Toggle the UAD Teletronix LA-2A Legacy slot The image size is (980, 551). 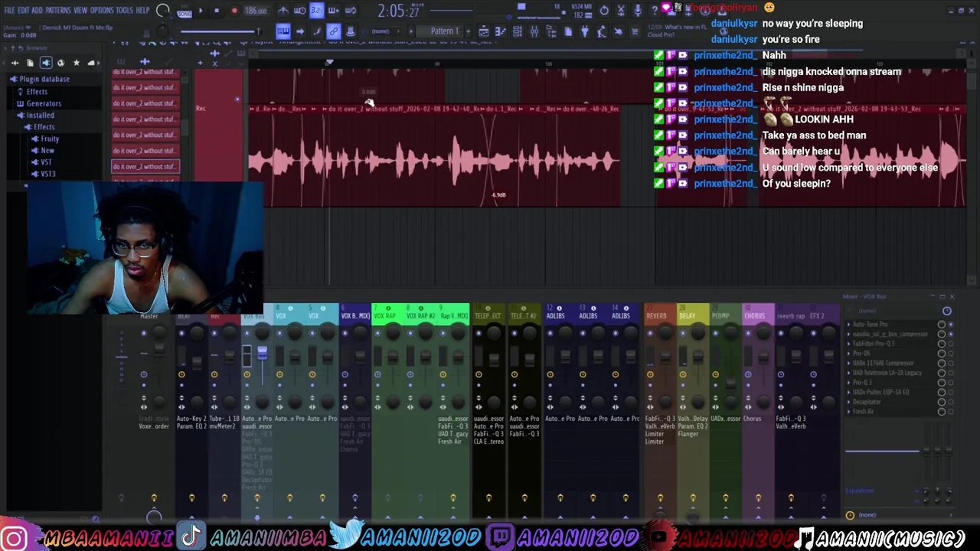click(x=951, y=373)
